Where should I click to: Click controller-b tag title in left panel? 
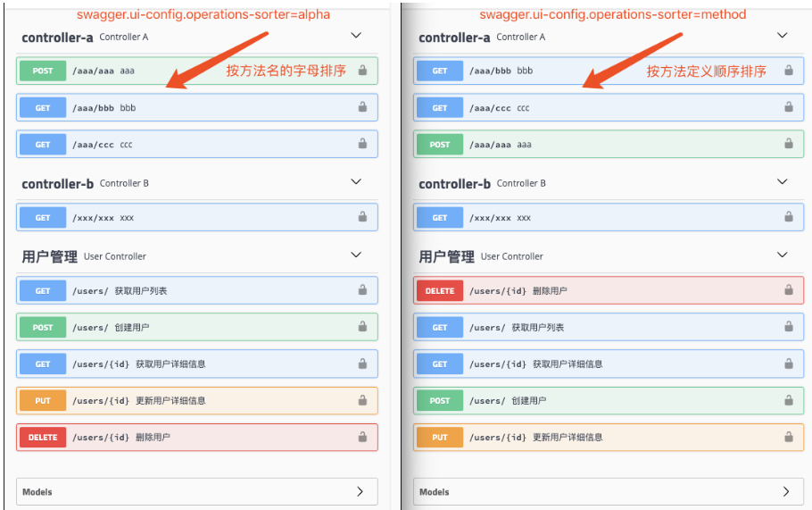pyautogui.click(x=57, y=183)
